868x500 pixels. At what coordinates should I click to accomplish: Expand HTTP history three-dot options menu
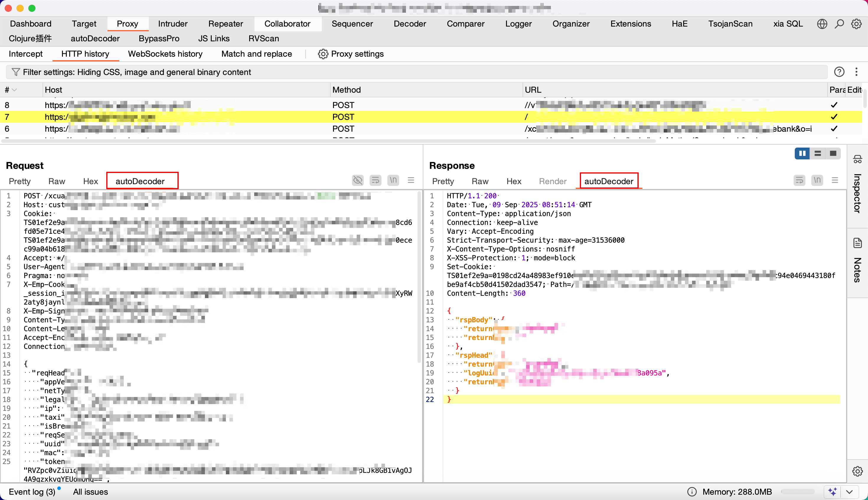point(856,72)
